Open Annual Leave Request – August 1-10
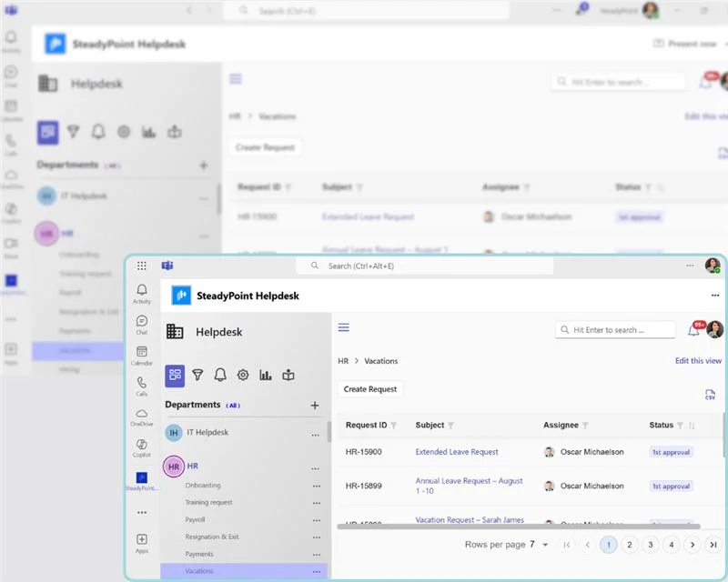The height and width of the screenshot is (582, 728). [x=469, y=486]
